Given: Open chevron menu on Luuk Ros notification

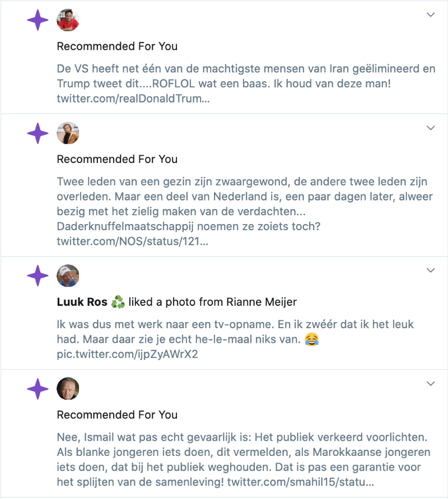Looking at the screenshot, I should point(431,270).
